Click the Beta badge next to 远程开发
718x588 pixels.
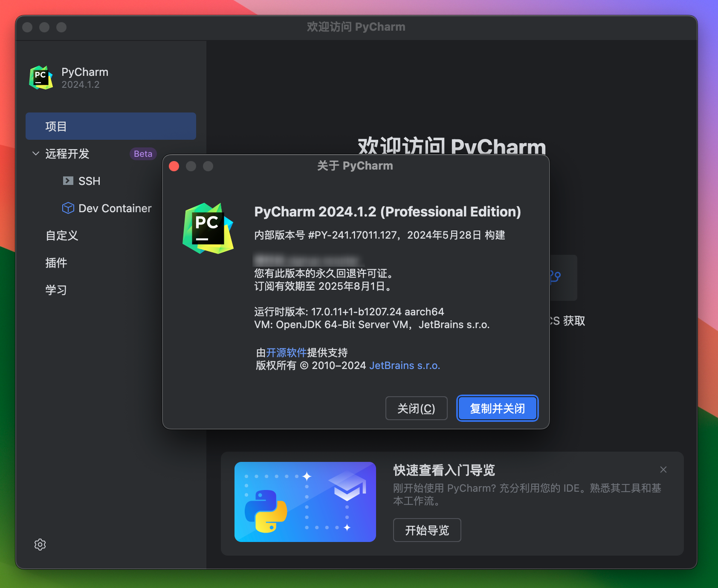point(143,154)
